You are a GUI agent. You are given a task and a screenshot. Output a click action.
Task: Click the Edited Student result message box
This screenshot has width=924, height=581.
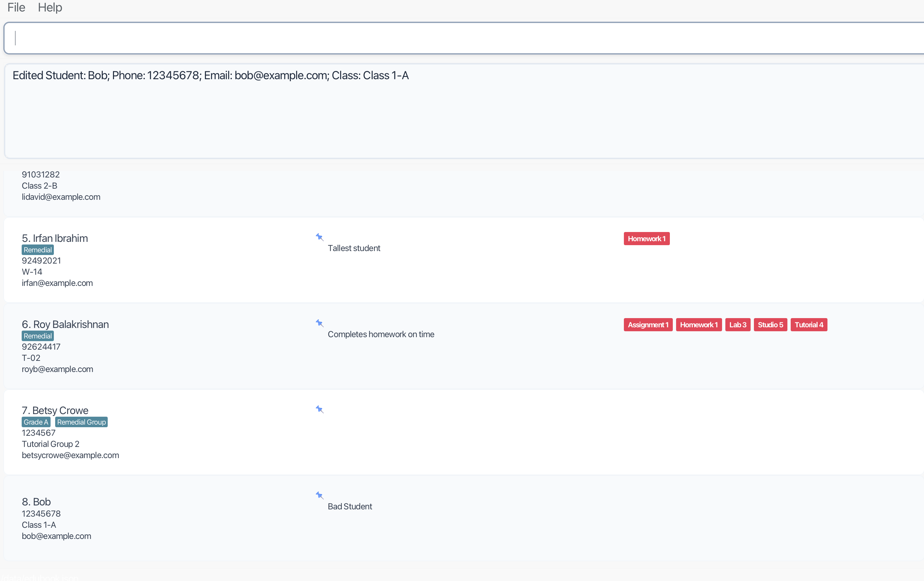[460, 111]
